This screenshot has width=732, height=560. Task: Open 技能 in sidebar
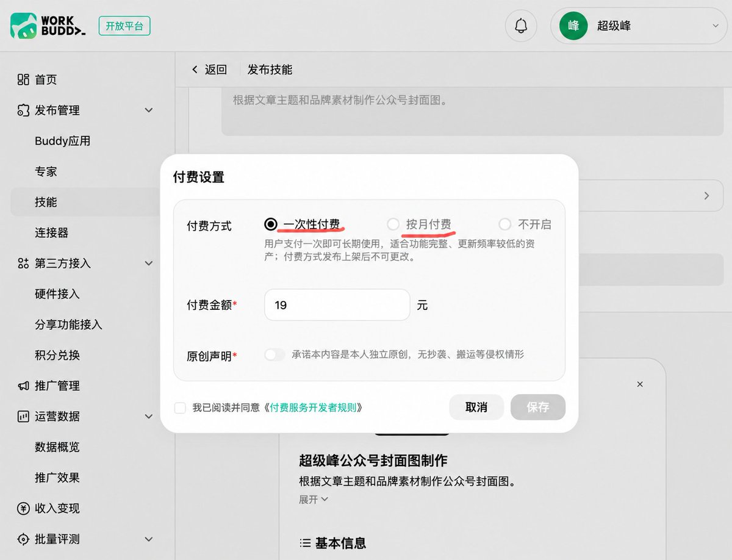(46, 202)
